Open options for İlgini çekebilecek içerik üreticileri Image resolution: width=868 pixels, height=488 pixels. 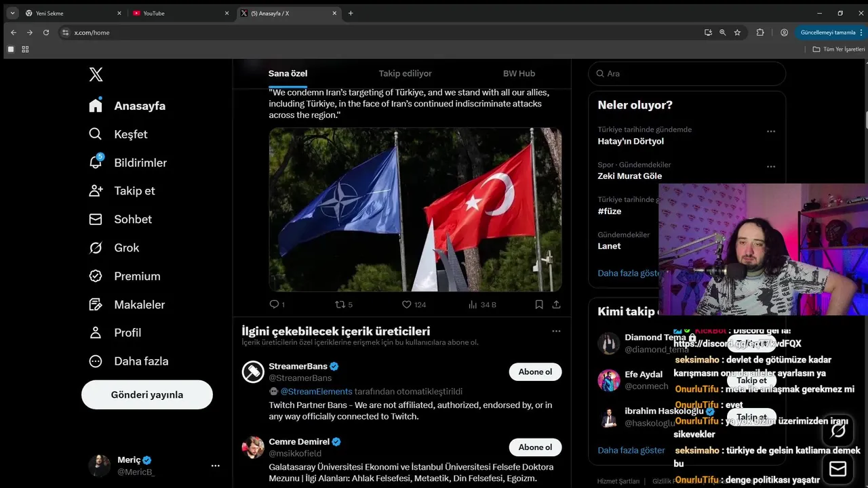556,331
